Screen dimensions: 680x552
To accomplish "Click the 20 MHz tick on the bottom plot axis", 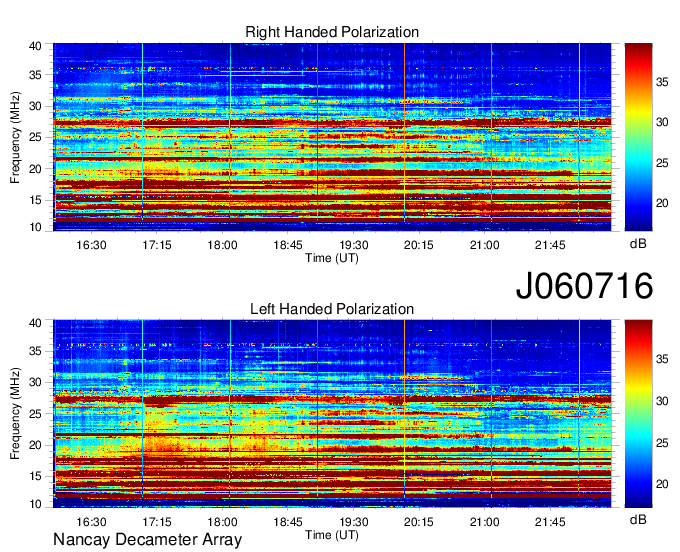I will tap(35, 445).
